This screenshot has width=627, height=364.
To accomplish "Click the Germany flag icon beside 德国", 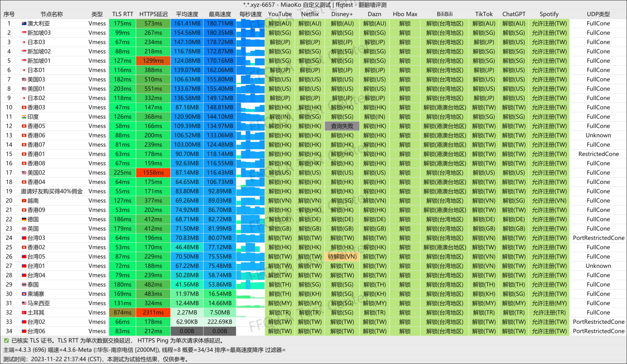I will click(24, 219).
